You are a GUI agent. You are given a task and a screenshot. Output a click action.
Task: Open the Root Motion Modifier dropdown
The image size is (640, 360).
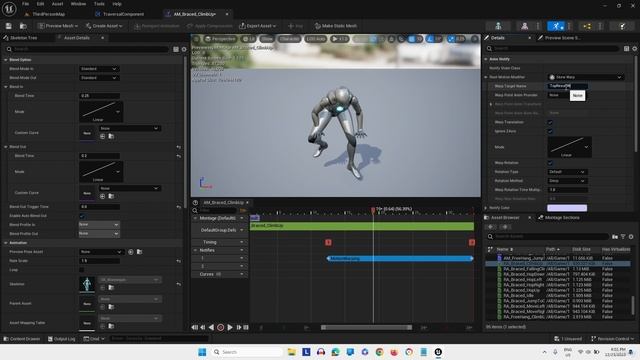[x=586, y=77]
